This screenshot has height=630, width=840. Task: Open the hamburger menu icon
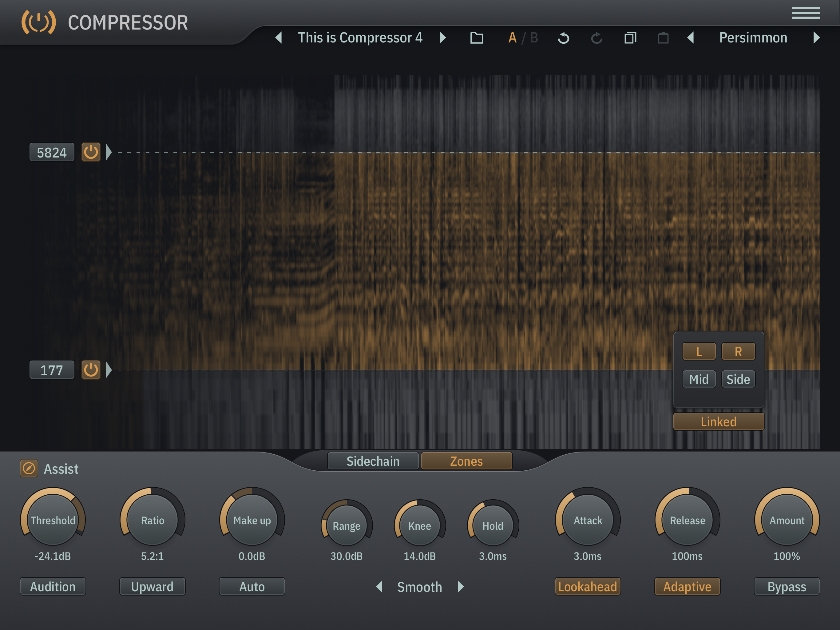tap(806, 13)
